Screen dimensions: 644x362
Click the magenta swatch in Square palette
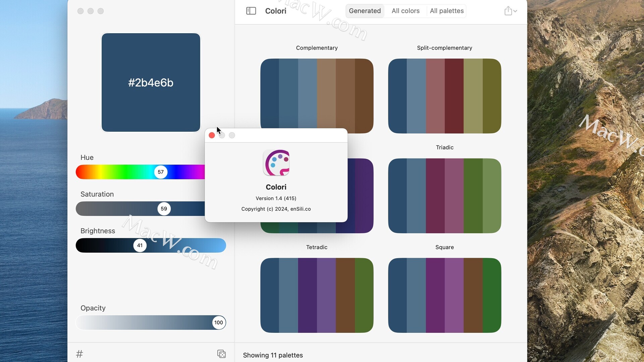point(435,295)
